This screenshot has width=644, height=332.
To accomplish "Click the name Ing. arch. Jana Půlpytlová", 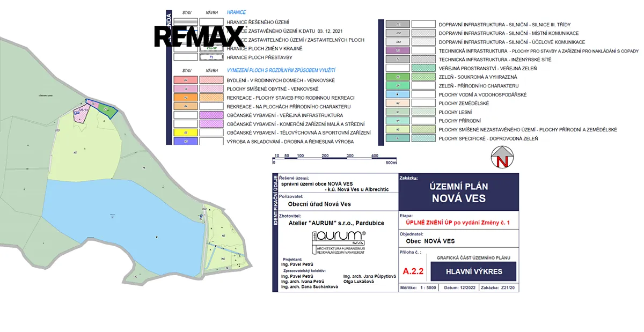I will (x=370, y=276).
